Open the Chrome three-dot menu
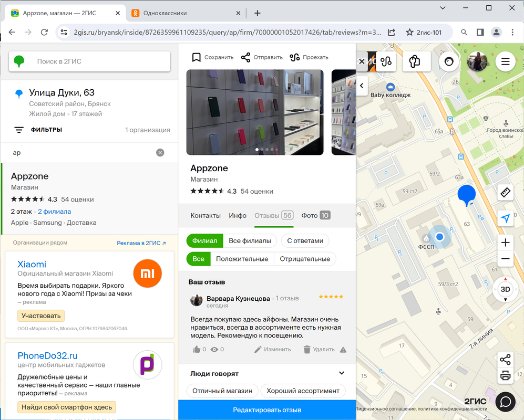 (x=512, y=33)
